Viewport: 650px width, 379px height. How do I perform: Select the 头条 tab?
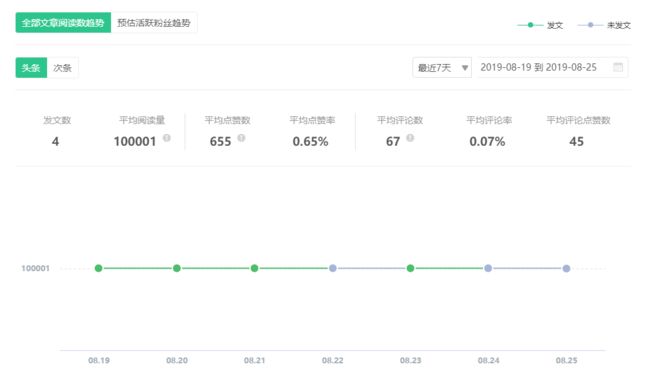(31, 68)
